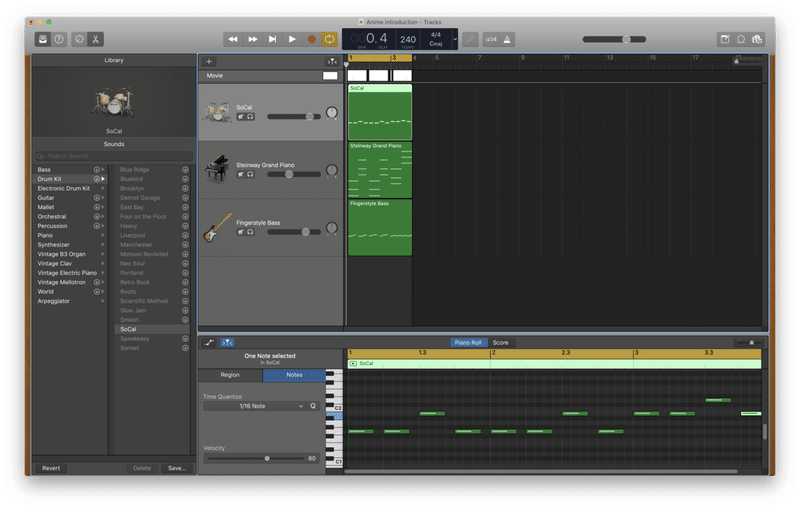The image size is (800, 509).
Task: Click the Quick Help question mark button
Action: (59, 39)
